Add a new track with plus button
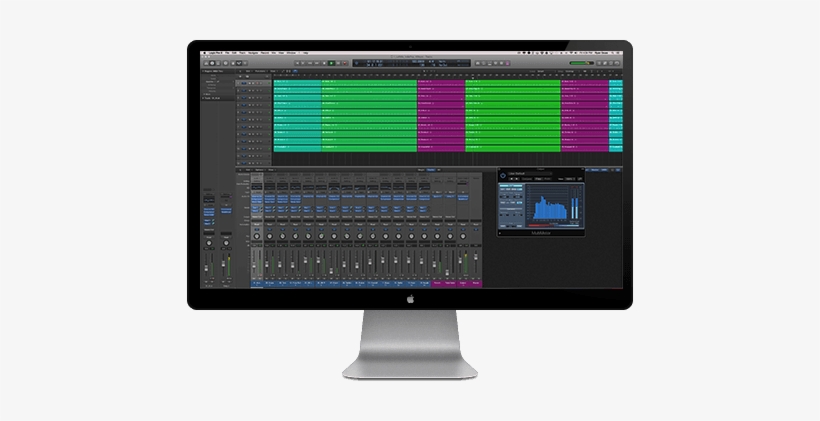 click(x=240, y=76)
